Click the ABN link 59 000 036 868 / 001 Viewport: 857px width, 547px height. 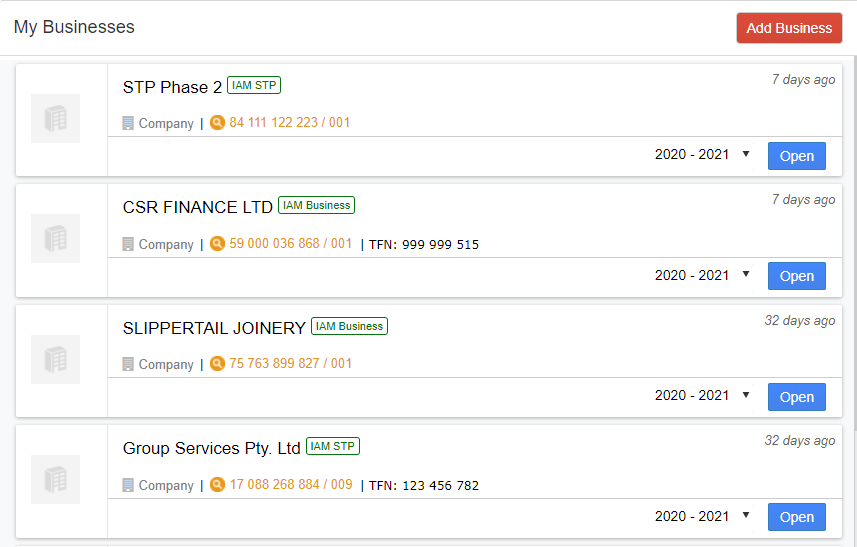pos(290,243)
